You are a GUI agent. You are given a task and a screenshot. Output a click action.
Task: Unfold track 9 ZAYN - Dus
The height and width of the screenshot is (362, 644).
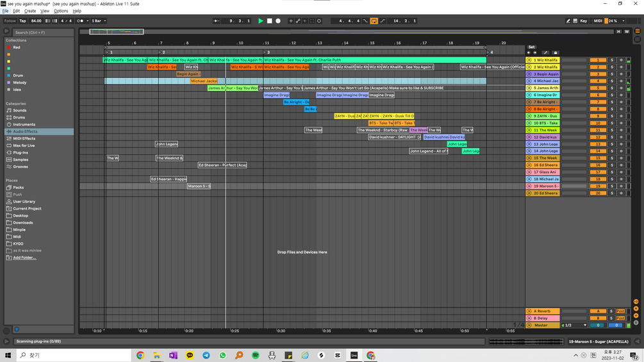[x=529, y=116]
